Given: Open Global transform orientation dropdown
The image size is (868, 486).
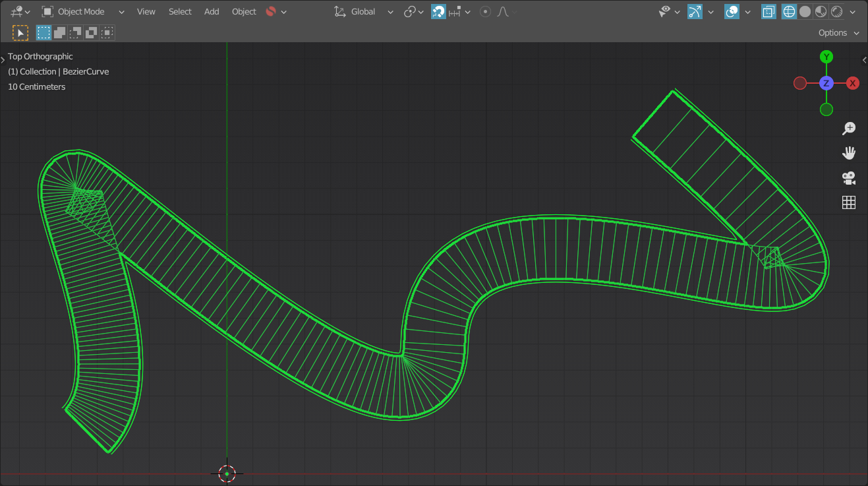Looking at the screenshot, I should pyautogui.click(x=364, y=12).
